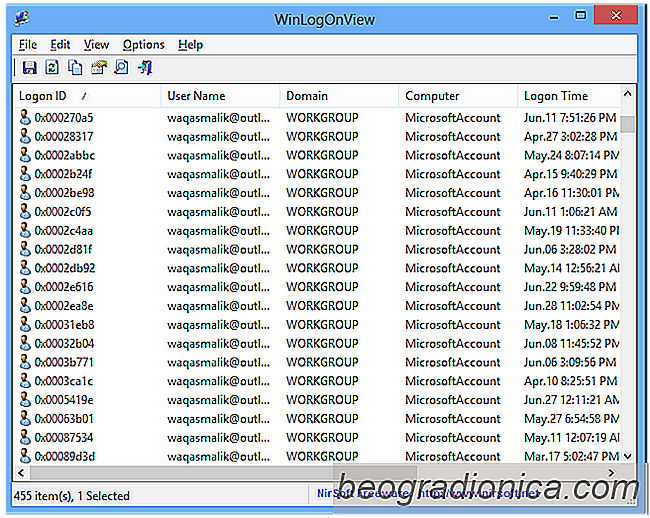Click the Save Selected Items toolbar icon
Image resolution: width=650 pixels, height=518 pixels.
click(29, 68)
